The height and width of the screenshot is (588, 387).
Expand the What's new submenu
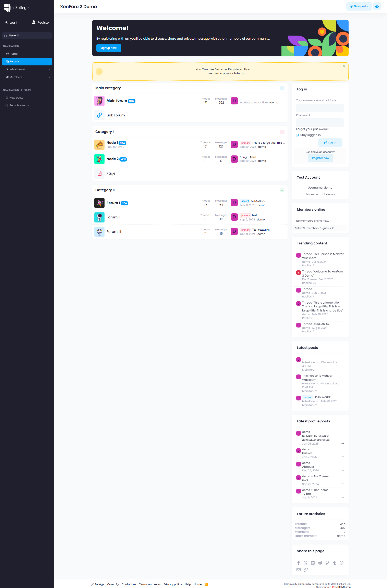tap(49, 69)
